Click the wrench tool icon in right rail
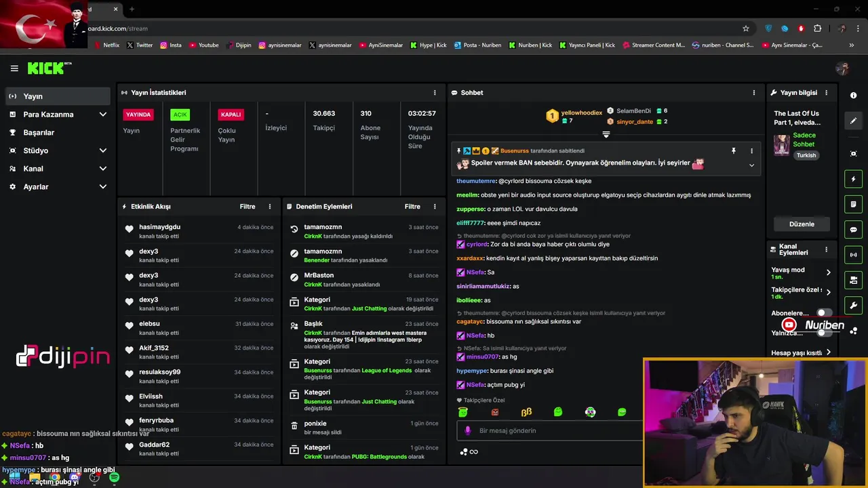868x488 pixels. (x=854, y=306)
